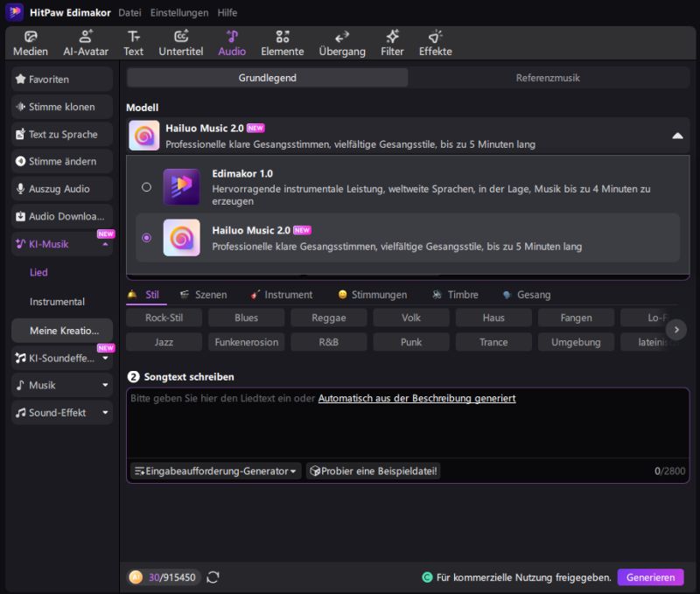Select the Hailuo Music 2.0 radio button
The height and width of the screenshot is (594, 700).
click(x=146, y=237)
